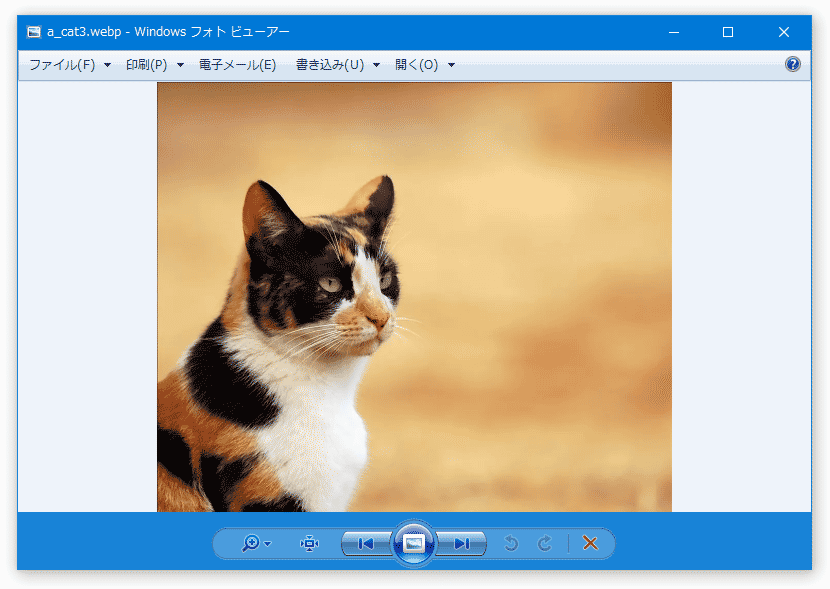Click the calico cat photo
This screenshot has width=830, height=589.
[414, 297]
